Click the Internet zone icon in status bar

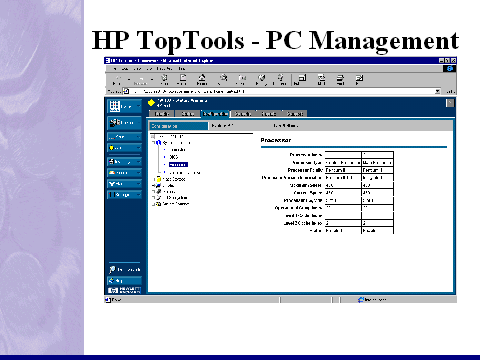coord(361,300)
